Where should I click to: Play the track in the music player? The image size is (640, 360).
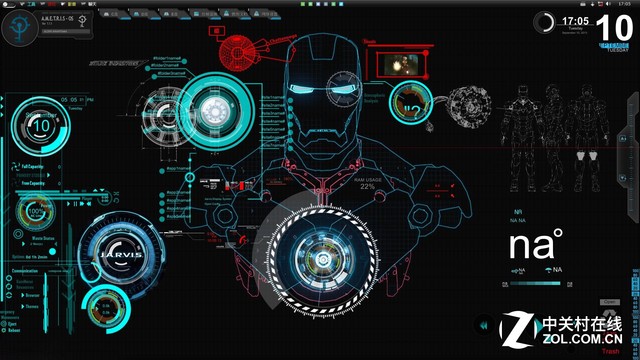pyautogui.click(x=68, y=204)
